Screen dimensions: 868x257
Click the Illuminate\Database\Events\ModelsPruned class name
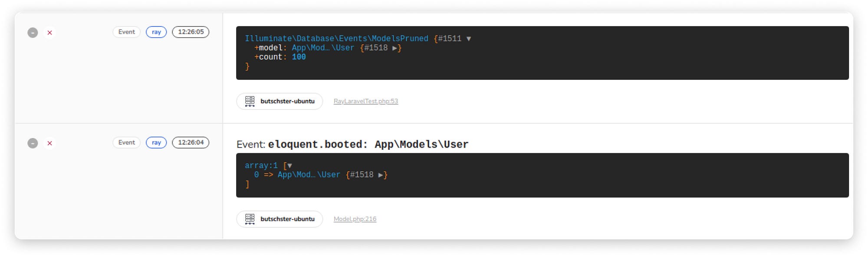pyautogui.click(x=336, y=39)
